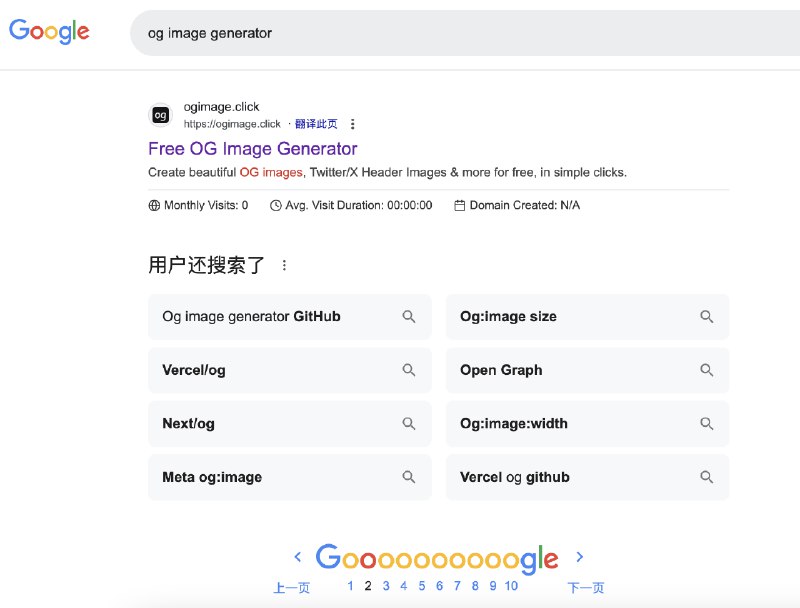
Task: Search 'Meta og:image' suggestion
Action: 290,477
